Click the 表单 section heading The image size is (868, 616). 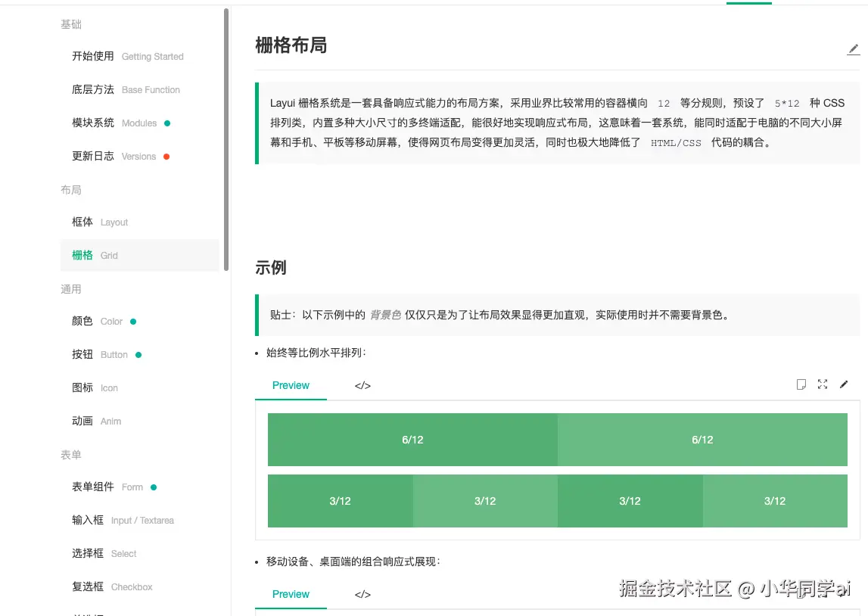click(71, 454)
